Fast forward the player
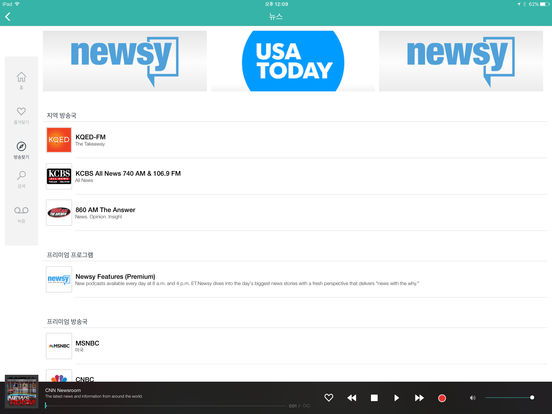The height and width of the screenshot is (414, 552). click(419, 398)
